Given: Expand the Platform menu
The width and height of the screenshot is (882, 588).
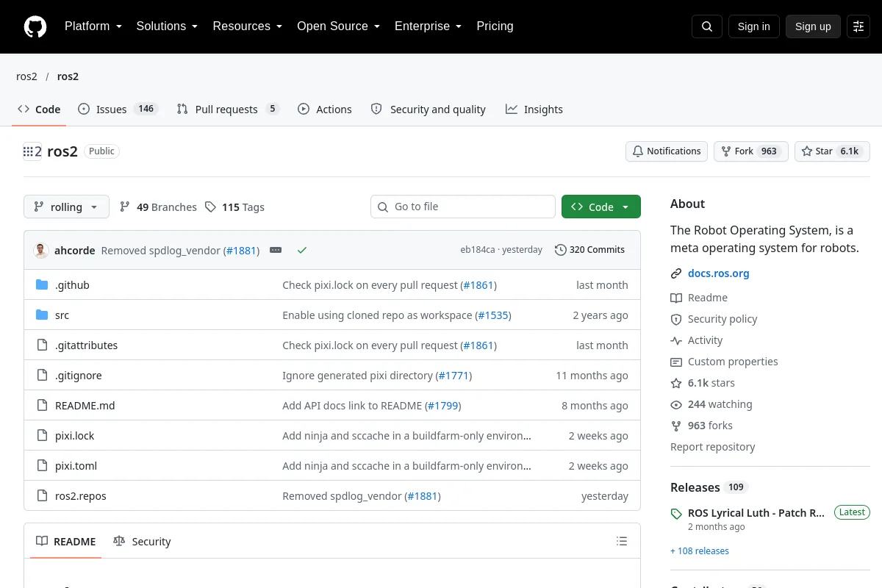Looking at the screenshot, I should coord(93,26).
